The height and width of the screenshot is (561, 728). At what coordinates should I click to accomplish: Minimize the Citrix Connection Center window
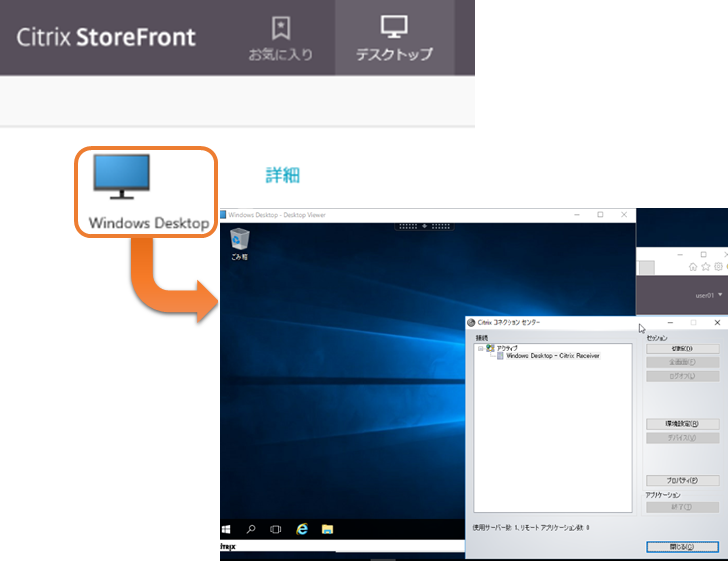coord(670,322)
